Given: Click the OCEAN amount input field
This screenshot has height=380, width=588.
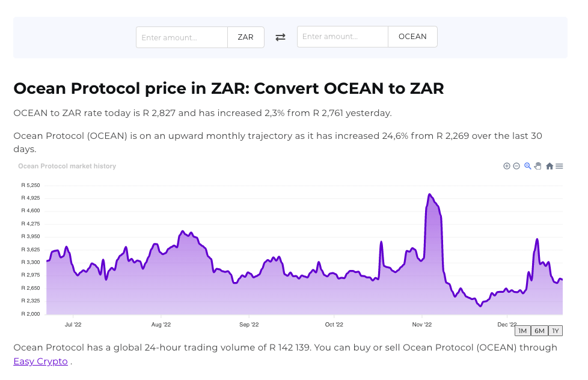Looking at the screenshot, I should pos(343,37).
